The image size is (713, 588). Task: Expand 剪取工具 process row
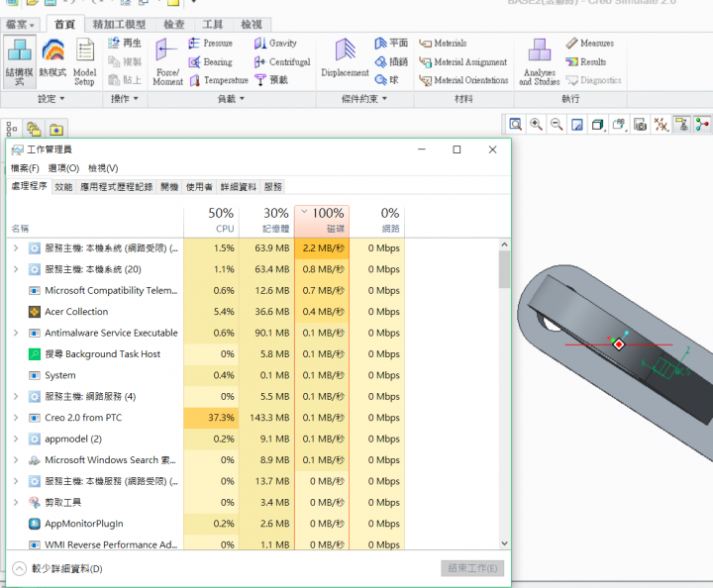pos(16,502)
